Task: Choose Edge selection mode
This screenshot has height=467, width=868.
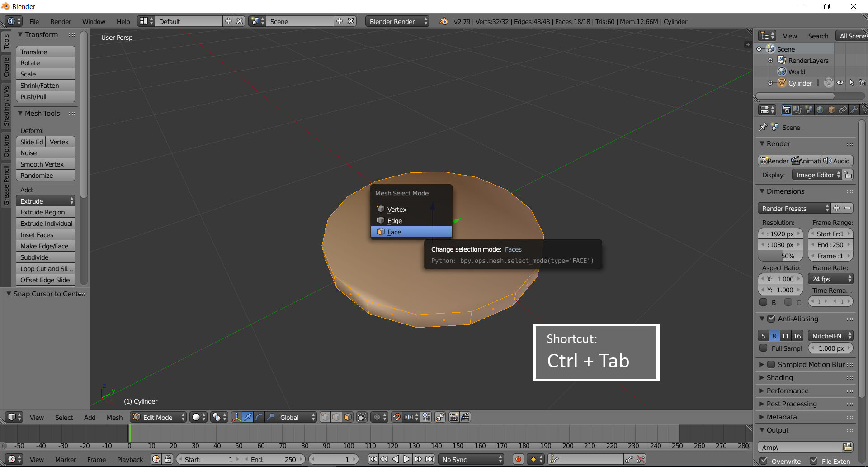Action: (411, 220)
